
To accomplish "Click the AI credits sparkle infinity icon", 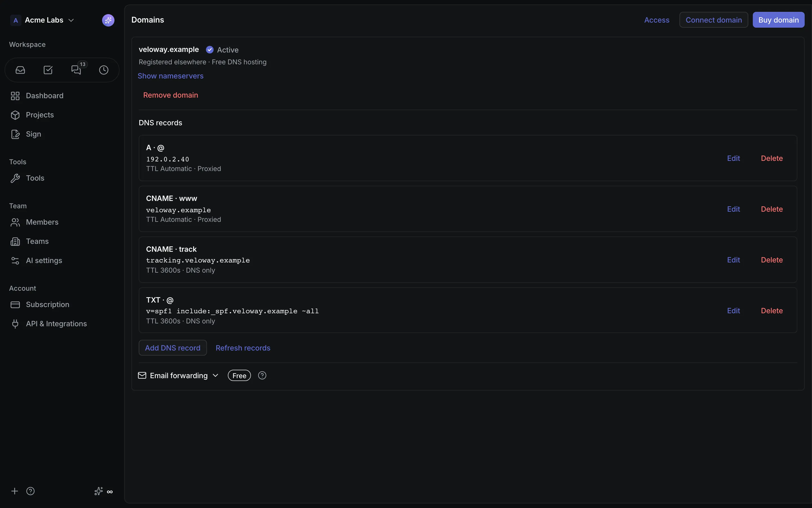I will tap(103, 491).
